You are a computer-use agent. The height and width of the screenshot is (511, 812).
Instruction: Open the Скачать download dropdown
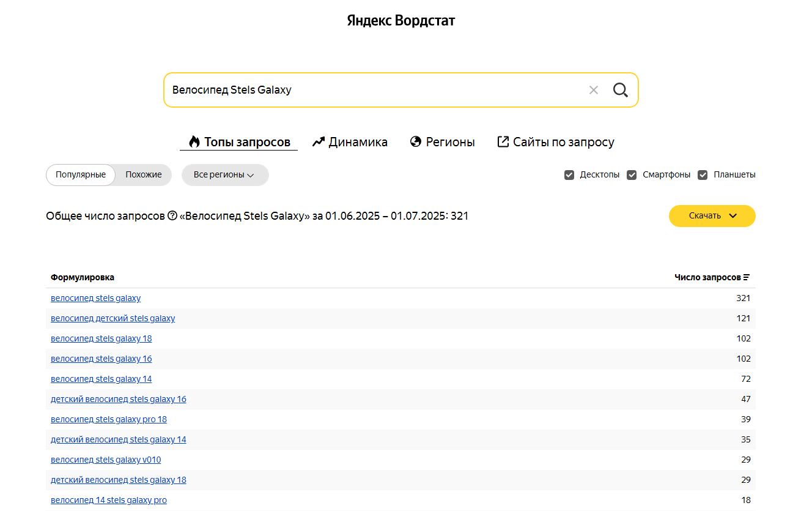click(x=712, y=216)
